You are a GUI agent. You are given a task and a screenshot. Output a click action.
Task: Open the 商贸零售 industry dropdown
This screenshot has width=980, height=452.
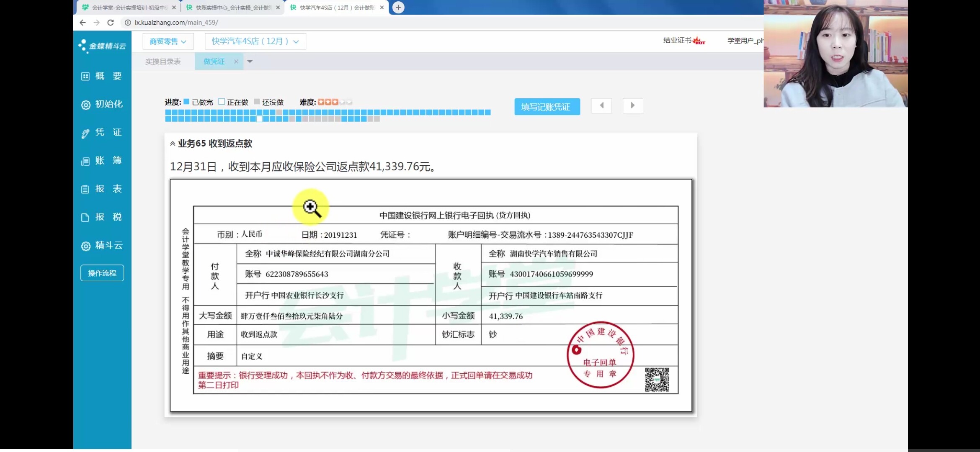click(x=168, y=41)
